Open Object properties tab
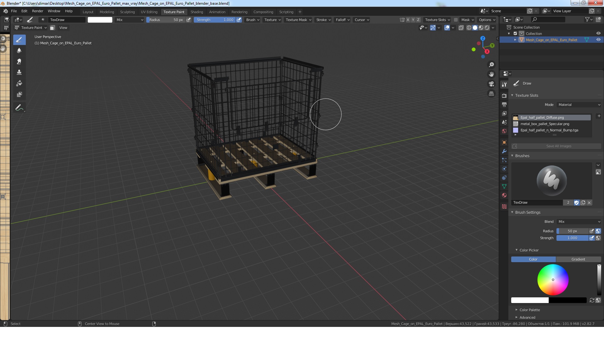The image size is (604, 364). (504, 142)
